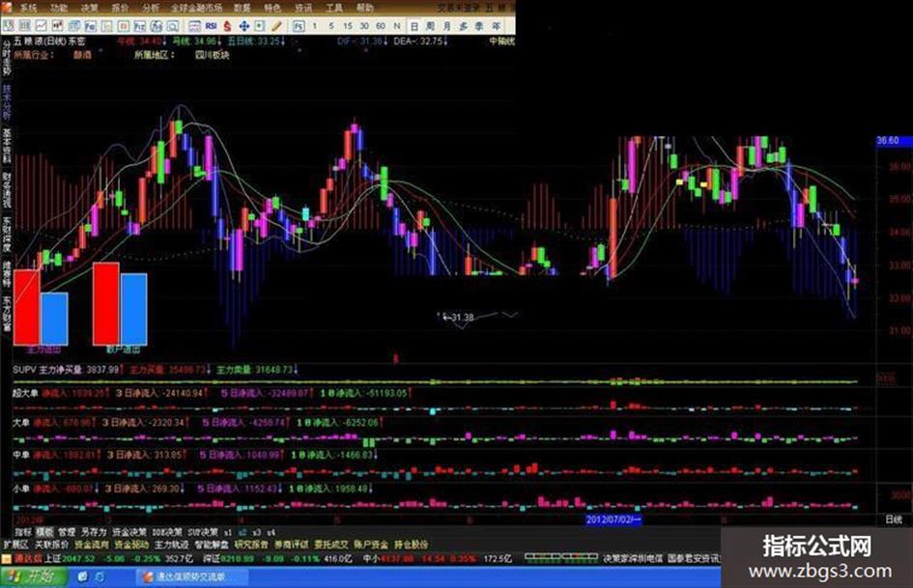Switch to the 财经资讯 side tab
The image size is (913, 588).
(7, 190)
